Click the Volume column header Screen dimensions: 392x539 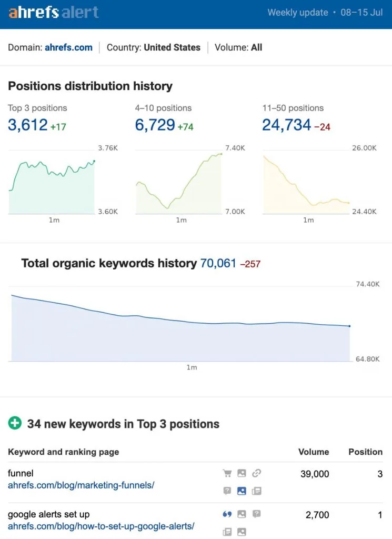(313, 452)
